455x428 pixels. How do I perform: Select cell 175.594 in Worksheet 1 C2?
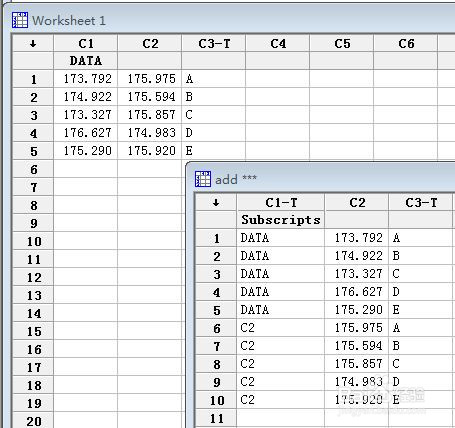pos(150,97)
